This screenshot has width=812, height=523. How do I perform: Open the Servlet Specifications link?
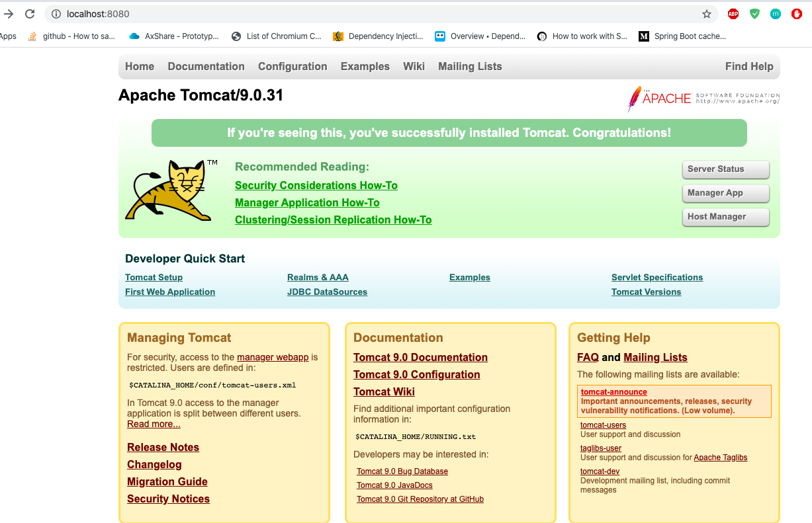pos(657,277)
